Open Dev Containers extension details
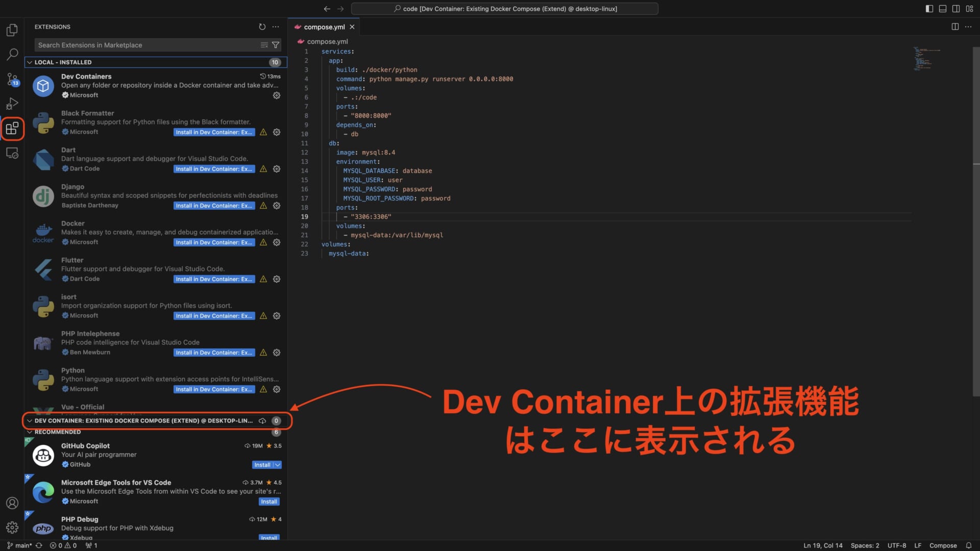The height and width of the screenshot is (551, 980). click(x=156, y=86)
